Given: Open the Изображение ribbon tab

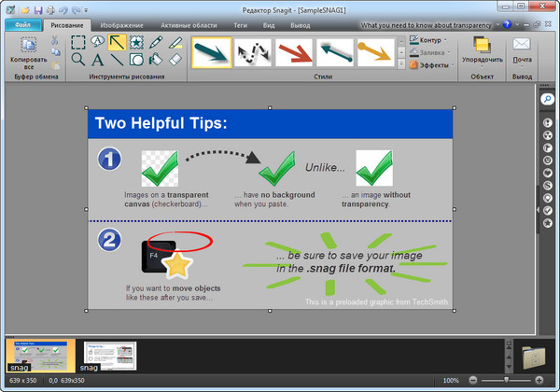Looking at the screenshot, I should [x=121, y=25].
